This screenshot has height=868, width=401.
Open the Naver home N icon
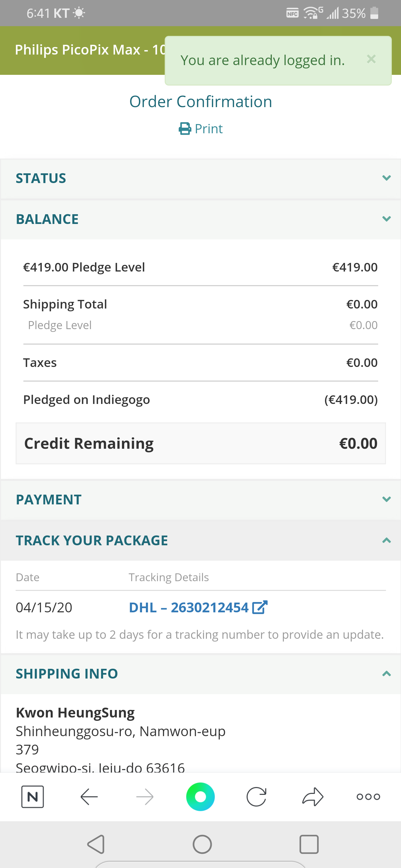point(32,797)
